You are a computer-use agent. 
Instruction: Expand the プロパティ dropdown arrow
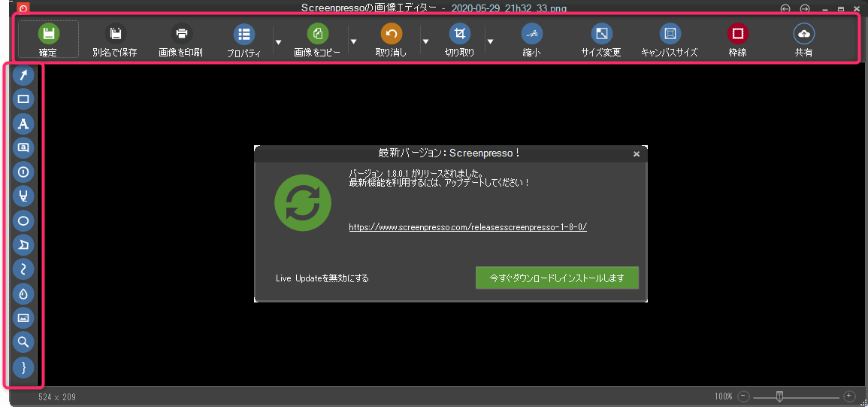279,42
